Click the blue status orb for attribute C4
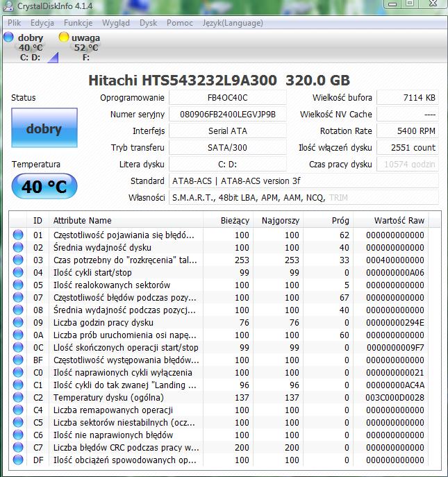Image resolution: width=448 pixels, height=477 pixels. click(18, 410)
